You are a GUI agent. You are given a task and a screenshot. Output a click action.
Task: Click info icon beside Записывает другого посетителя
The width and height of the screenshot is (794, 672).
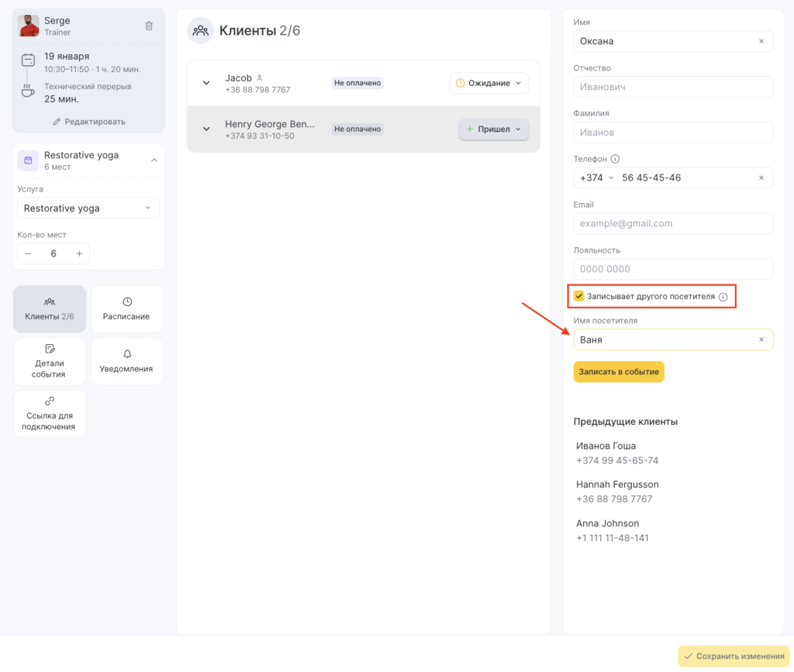tap(723, 297)
